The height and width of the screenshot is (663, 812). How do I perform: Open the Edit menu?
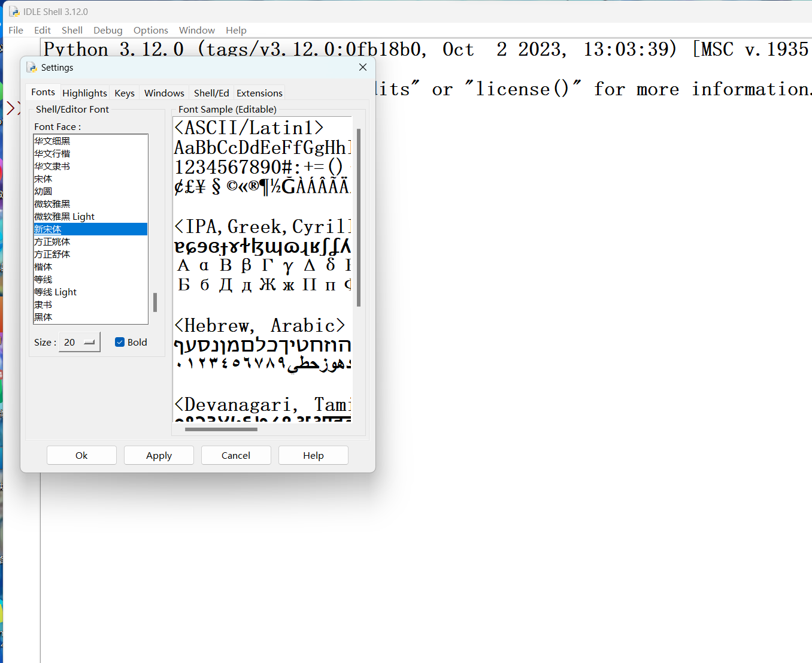(x=43, y=30)
